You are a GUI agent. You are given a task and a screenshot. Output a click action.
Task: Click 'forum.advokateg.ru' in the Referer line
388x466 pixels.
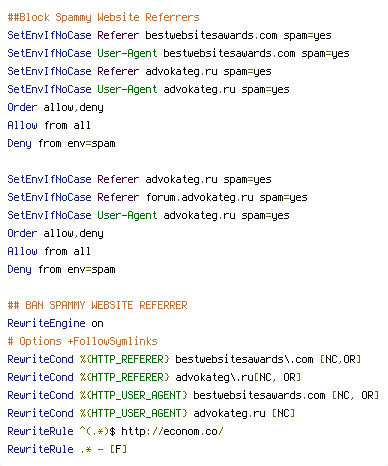(199, 197)
